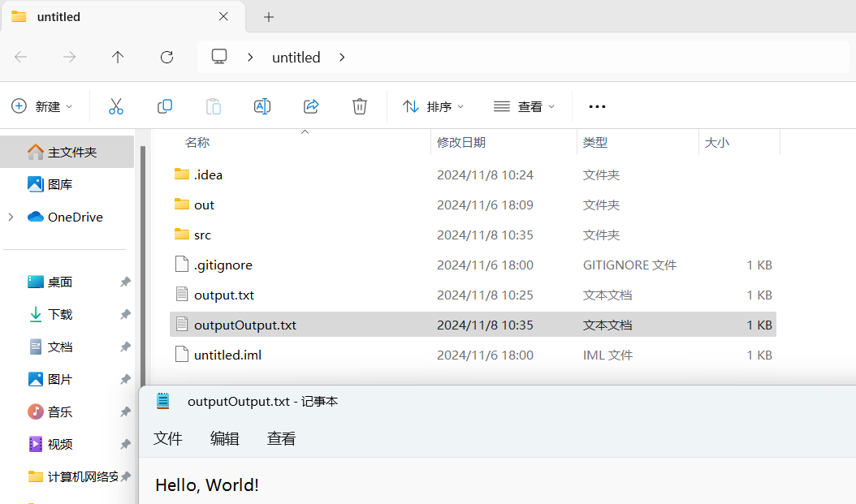This screenshot has height=504, width=856.
Task: Sort by 修改日期 column header
Action: tap(461, 142)
